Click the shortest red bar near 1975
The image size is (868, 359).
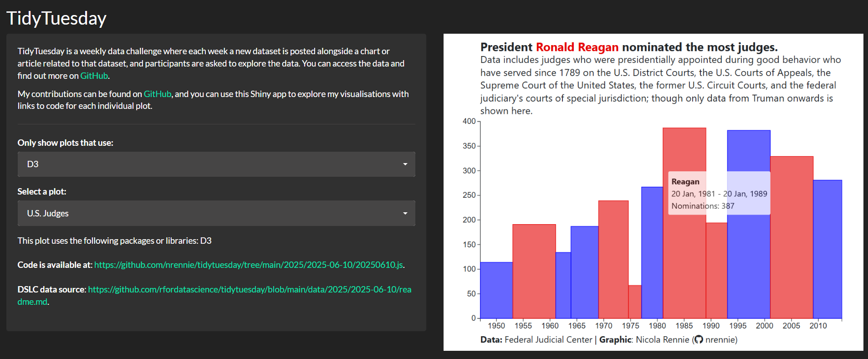tap(634, 302)
